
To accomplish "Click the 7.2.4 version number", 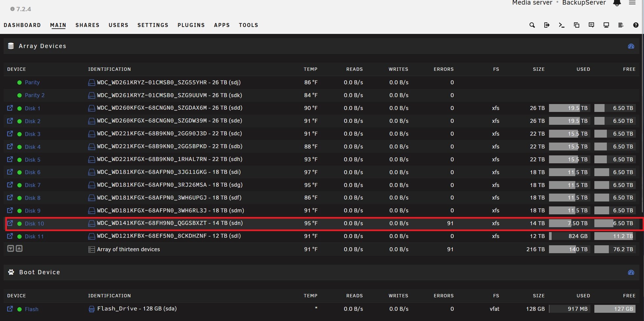I will click(24, 9).
